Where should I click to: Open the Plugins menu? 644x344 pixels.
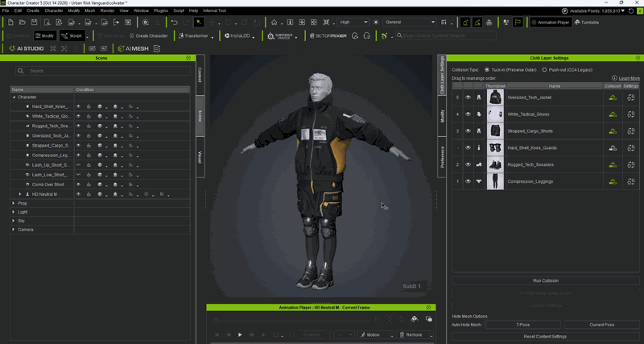click(x=160, y=10)
